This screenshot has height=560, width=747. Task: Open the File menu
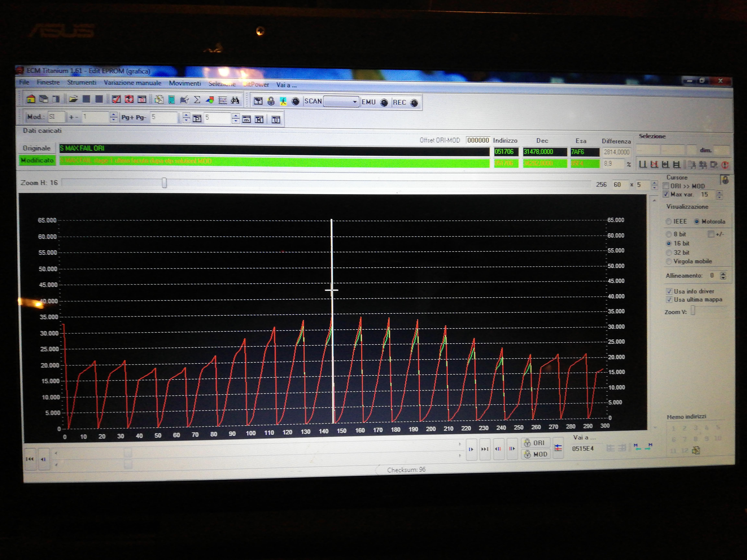[x=24, y=82]
